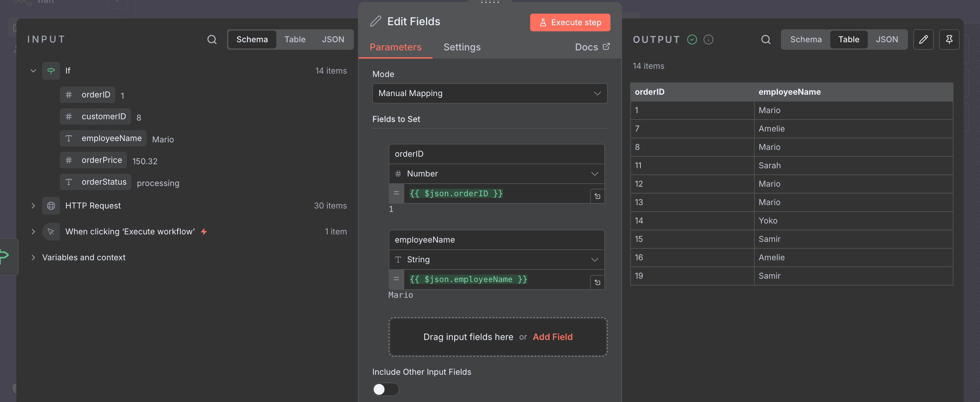This screenshot has height=402, width=980.
Task: Click the orderStatus schema field pill
Action: pos(96,182)
